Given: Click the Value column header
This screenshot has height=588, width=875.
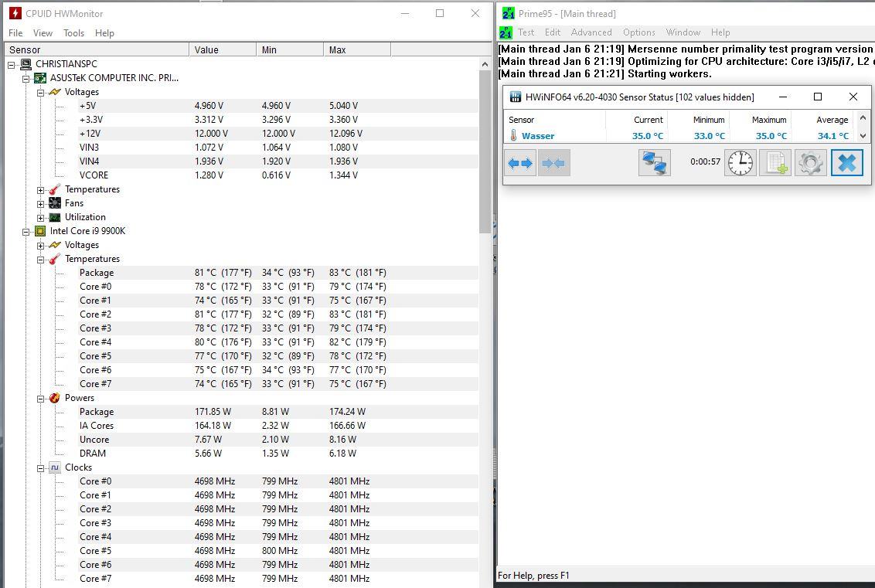Looking at the screenshot, I should (x=223, y=49).
